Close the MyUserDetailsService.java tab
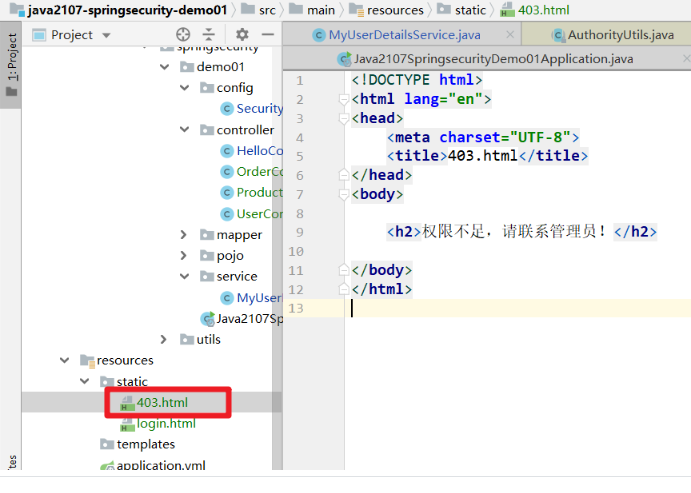 (510, 34)
